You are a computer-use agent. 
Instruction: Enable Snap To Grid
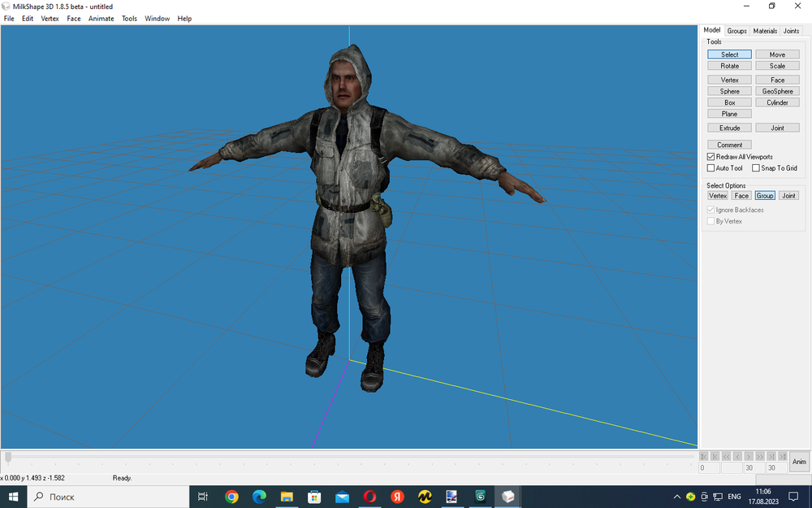click(x=756, y=167)
